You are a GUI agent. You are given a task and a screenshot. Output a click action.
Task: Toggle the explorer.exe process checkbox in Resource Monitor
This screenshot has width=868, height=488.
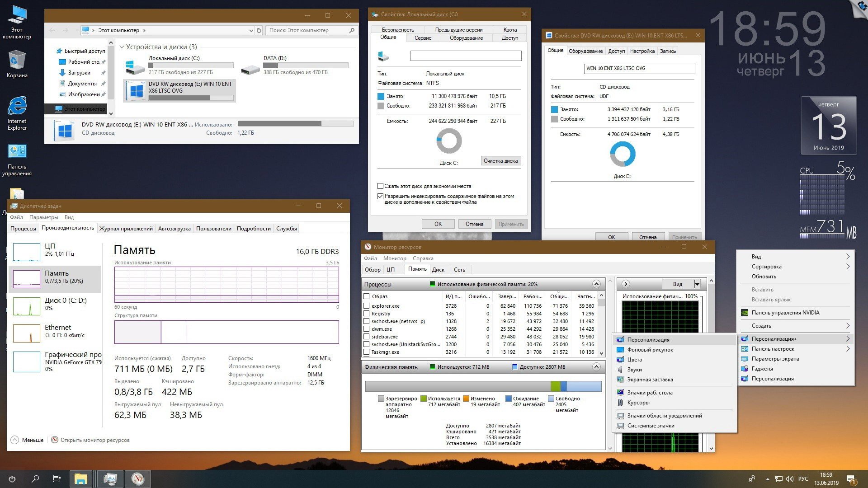click(366, 305)
